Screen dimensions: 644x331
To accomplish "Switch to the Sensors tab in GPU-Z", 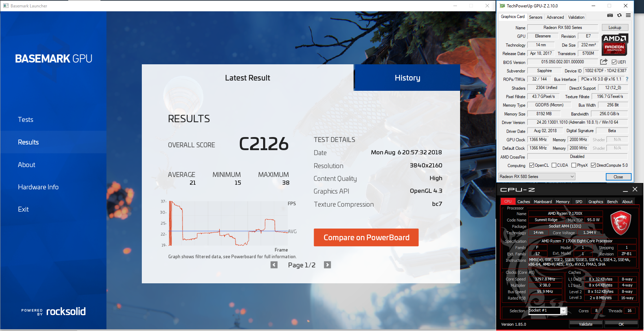I will point(535,17).
